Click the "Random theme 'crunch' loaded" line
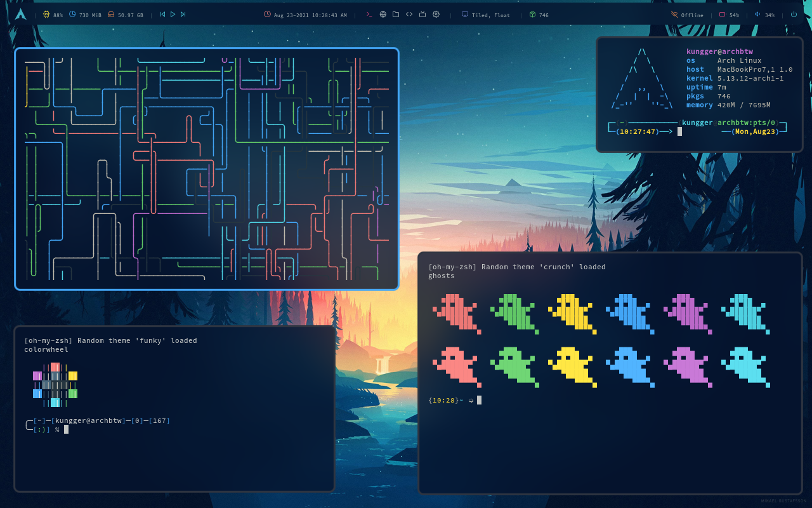Image resolution: width=812 pixels, height=508 pixels. [544, 267]
